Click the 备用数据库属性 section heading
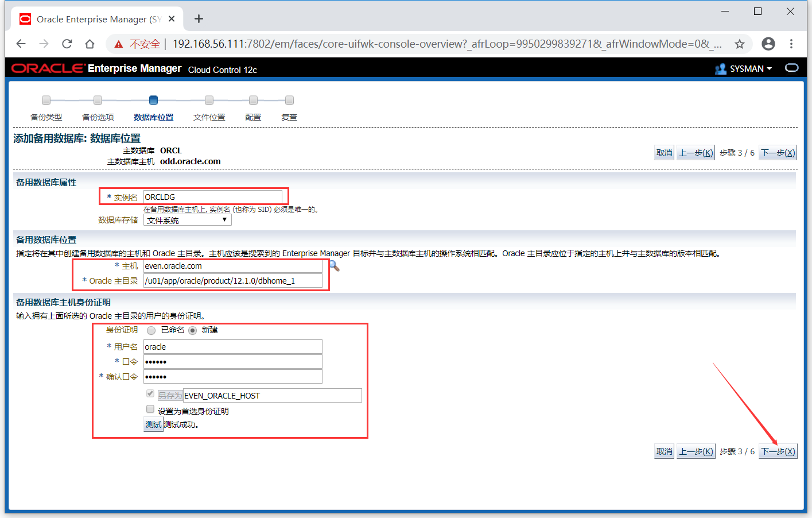Viewport: 812px width, 518px height. click(46, 183)
